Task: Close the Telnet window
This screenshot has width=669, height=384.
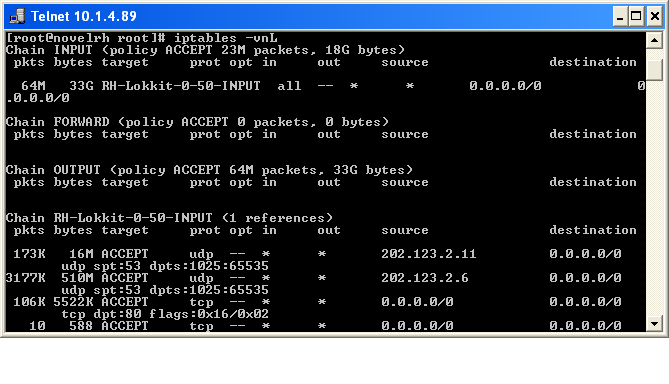Action: coord(655,17)
